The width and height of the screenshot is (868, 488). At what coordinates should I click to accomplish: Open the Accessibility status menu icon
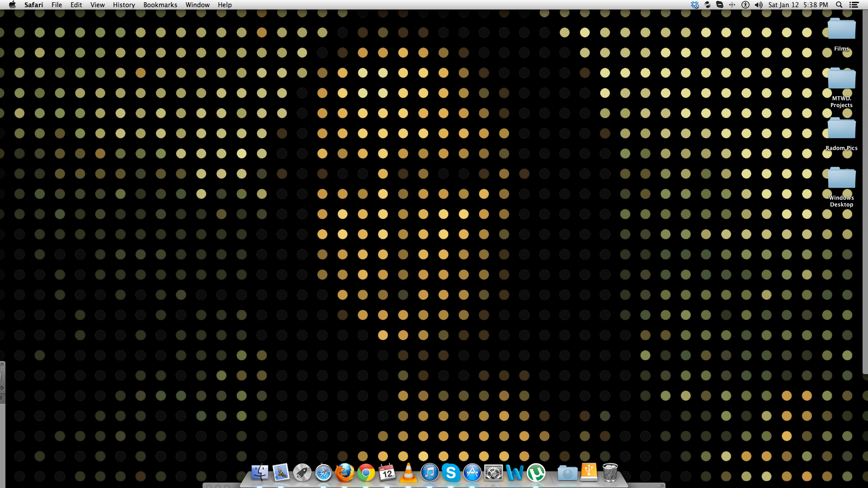[745, 5]
